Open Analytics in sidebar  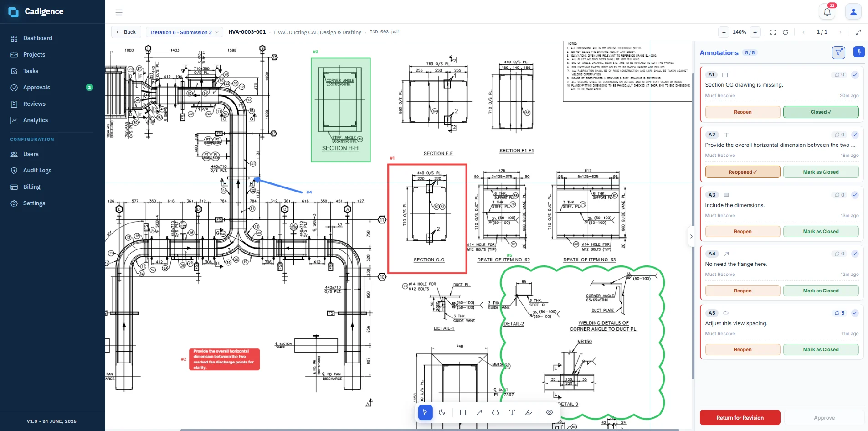point(52,120)
